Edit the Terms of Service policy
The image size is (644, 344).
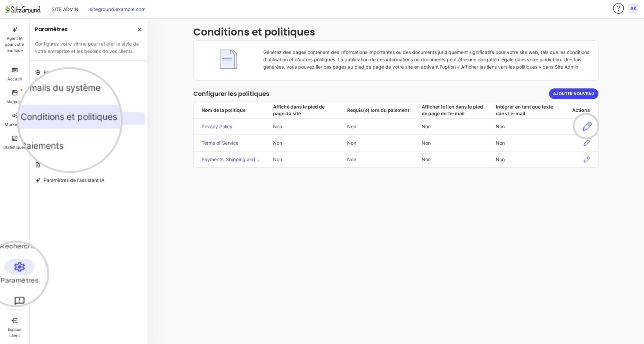point(586,143)
